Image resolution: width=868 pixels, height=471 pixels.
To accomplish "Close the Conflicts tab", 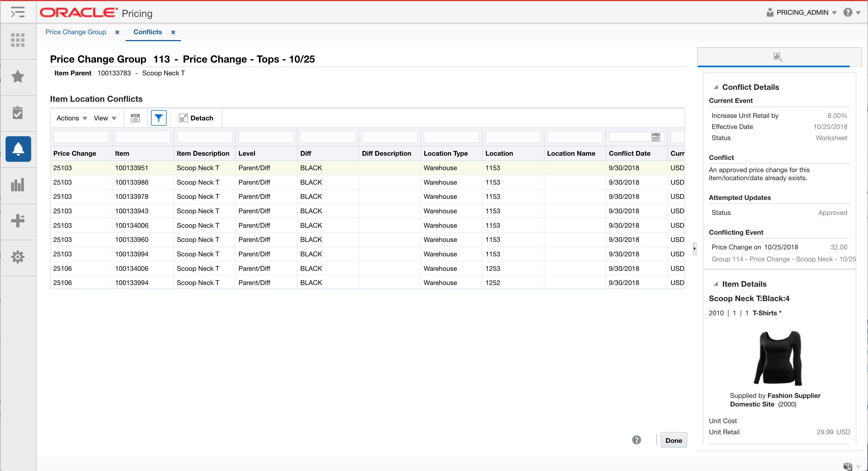I will click(x=173, y=32).
